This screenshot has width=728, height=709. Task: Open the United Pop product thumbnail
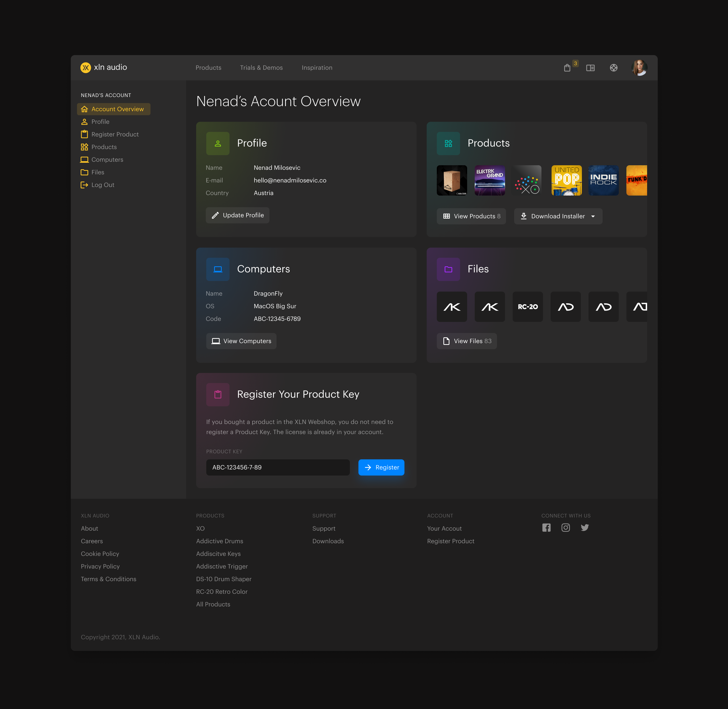pos(566,181)
